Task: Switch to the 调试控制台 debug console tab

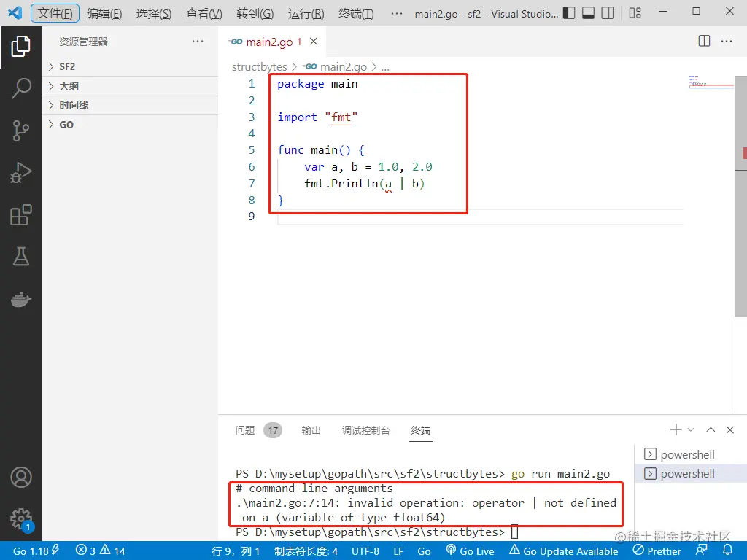Action: (x=366, y=430)
